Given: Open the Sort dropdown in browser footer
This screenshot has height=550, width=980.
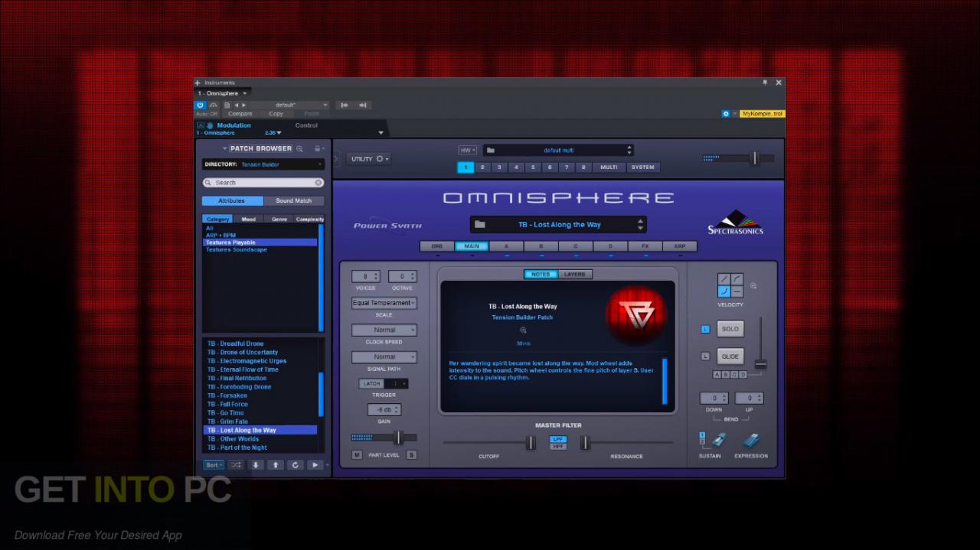Looking at the screenshot, I should coord(214,465).
